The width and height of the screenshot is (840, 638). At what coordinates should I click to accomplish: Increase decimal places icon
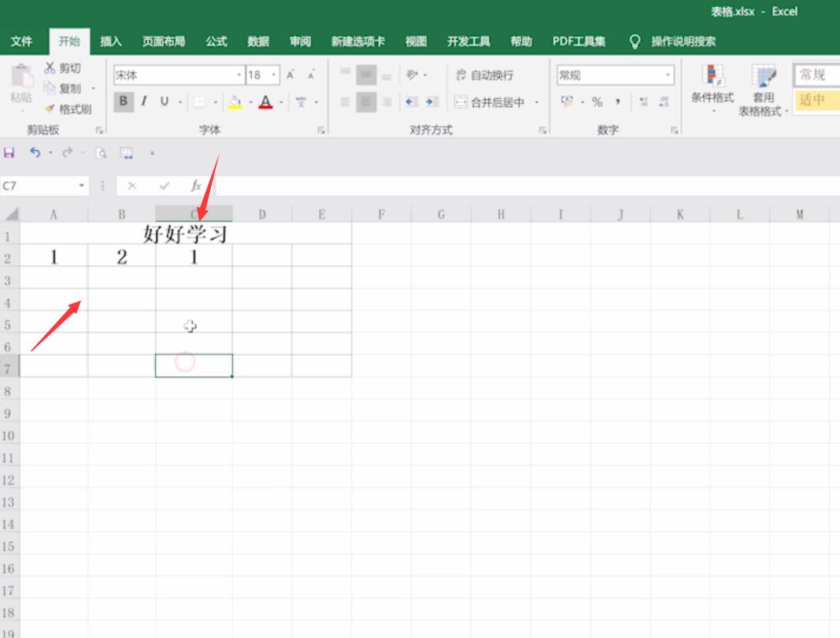click(643, 101)
